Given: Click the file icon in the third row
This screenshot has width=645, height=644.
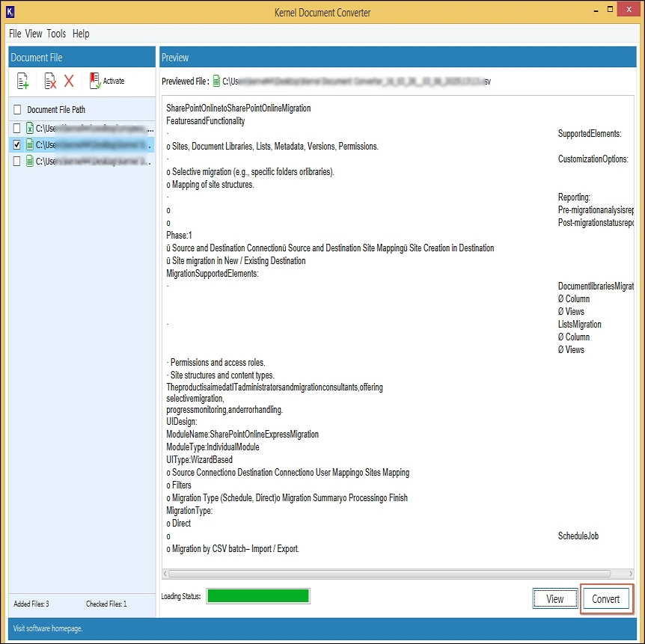Looking at the screenshot, I should click(x=30, y=162).
